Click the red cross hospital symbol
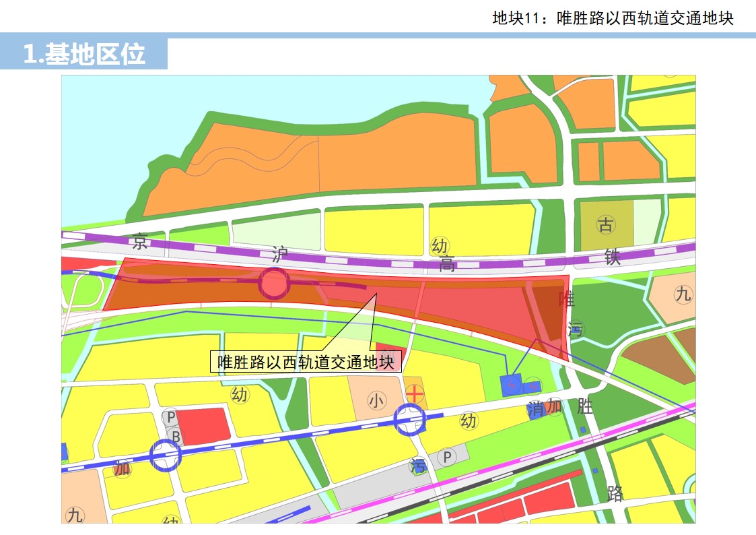756x535 pixels. [415, 392]
